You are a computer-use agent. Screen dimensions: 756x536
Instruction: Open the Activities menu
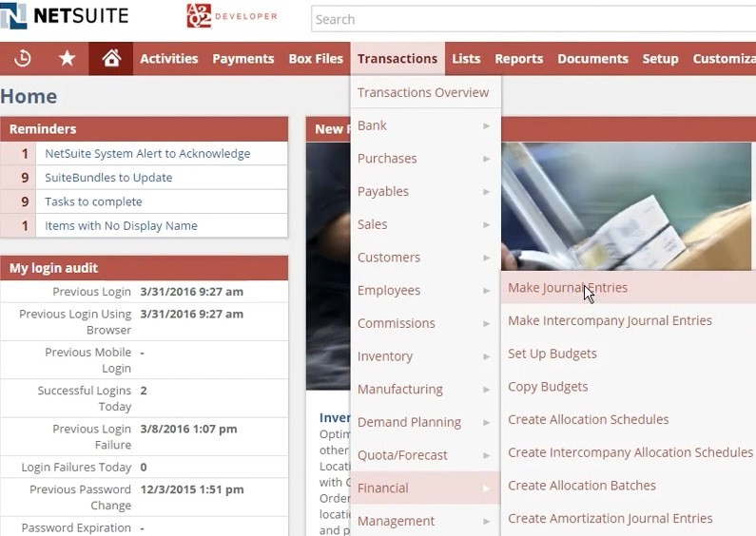coord(168,58)
